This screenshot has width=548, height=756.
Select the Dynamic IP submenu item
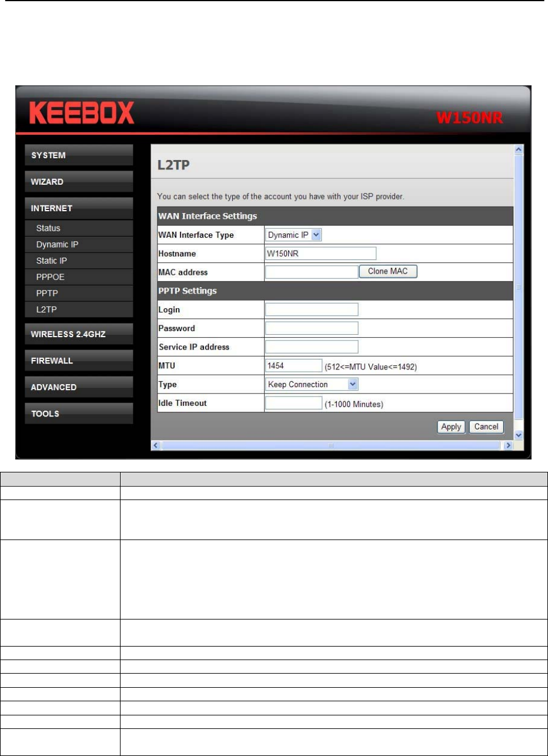(x=79, y=244)
